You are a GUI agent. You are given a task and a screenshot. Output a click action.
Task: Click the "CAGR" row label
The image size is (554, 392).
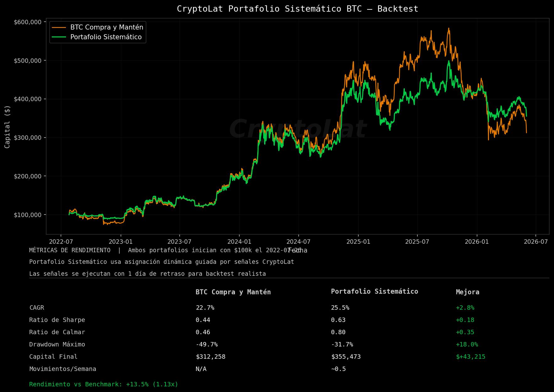tap(37, 308)
